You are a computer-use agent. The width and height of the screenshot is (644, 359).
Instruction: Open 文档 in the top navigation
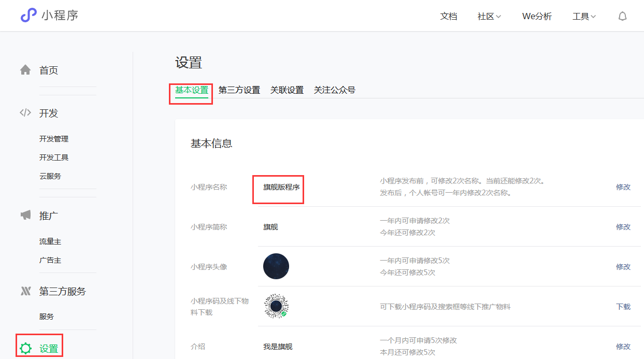pos(448,17)
